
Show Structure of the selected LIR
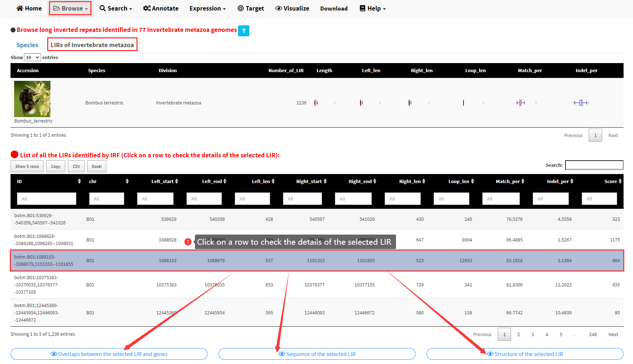click(525, 354)
